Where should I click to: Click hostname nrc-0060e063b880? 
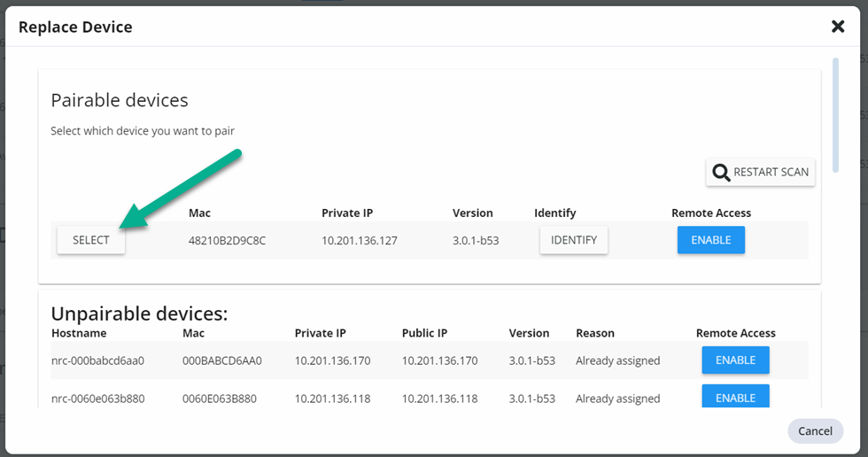click(97, 399)
